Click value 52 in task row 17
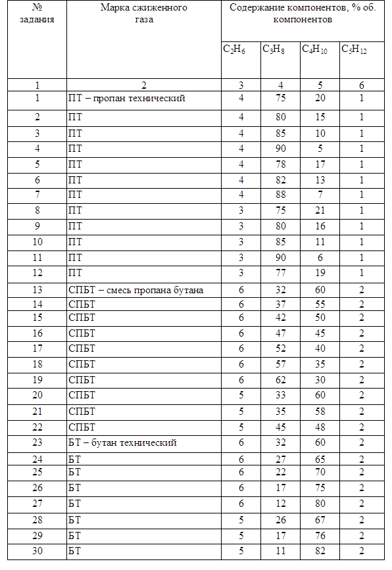The height and width of the screenshot is (570, 392). click(x=280, y=348)
